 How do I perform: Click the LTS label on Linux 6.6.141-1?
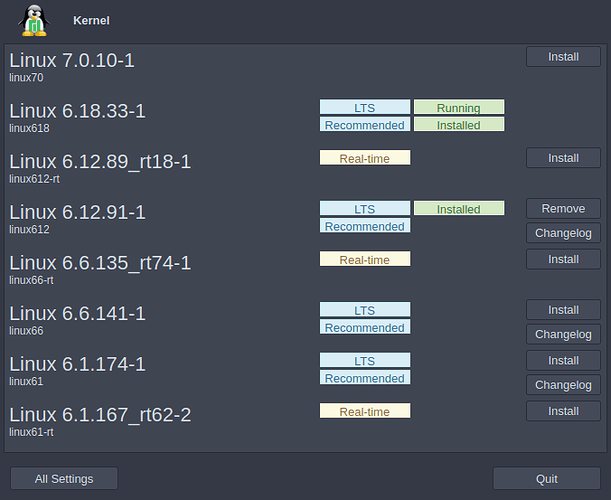pos(365,310)
